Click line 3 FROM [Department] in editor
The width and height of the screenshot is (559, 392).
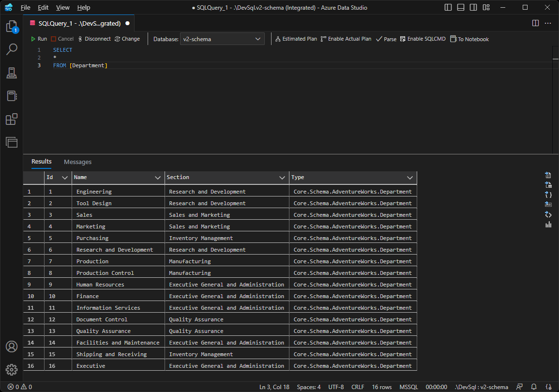80,65
